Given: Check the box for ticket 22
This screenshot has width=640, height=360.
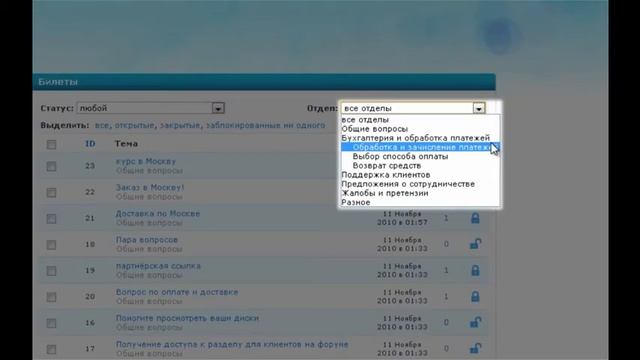Looking at the screenshot, I should 51,192.
